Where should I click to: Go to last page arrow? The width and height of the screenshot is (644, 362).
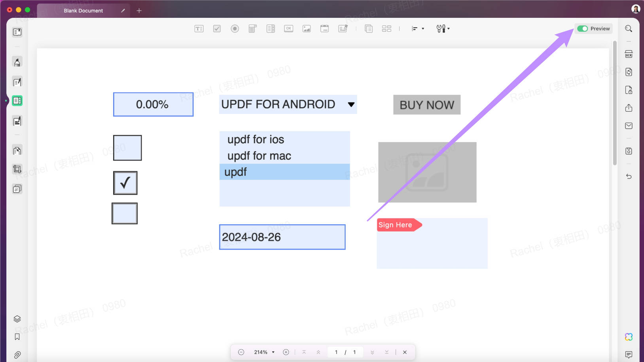click(386, 352)
